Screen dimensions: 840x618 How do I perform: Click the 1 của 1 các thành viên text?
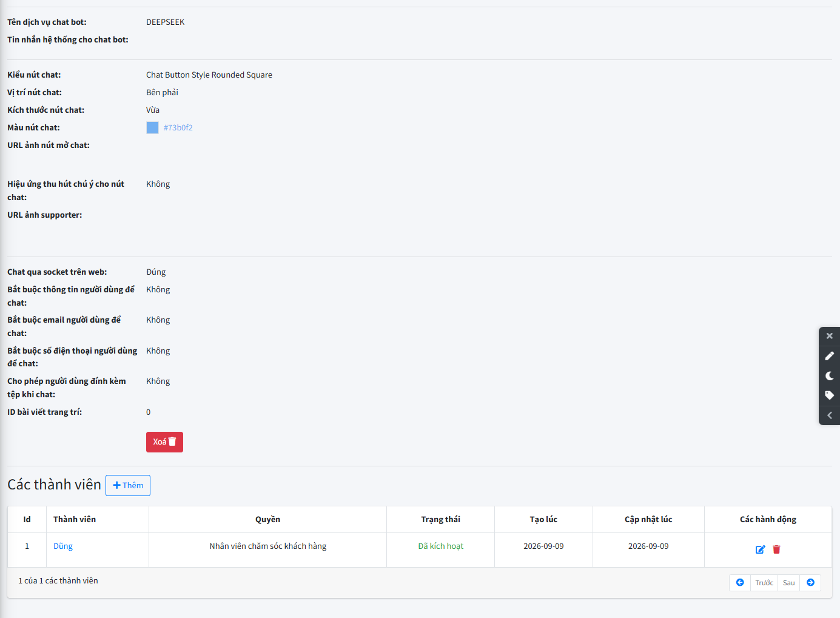pyautogui.click(x=58, y=581)
